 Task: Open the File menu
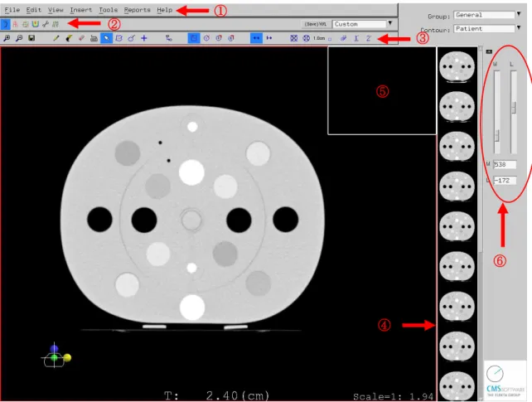(12, 10)
